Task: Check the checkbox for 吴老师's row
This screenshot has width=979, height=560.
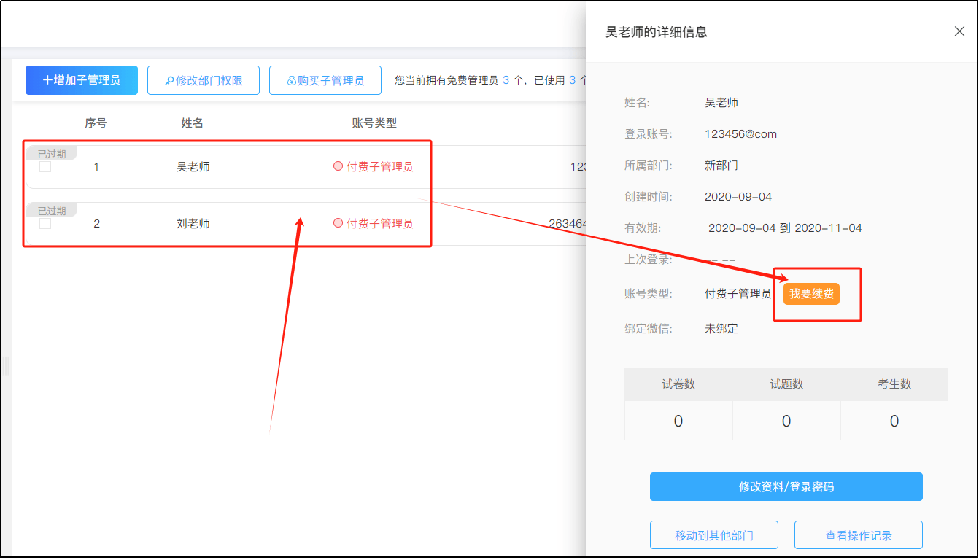Action: coord(45,166)
